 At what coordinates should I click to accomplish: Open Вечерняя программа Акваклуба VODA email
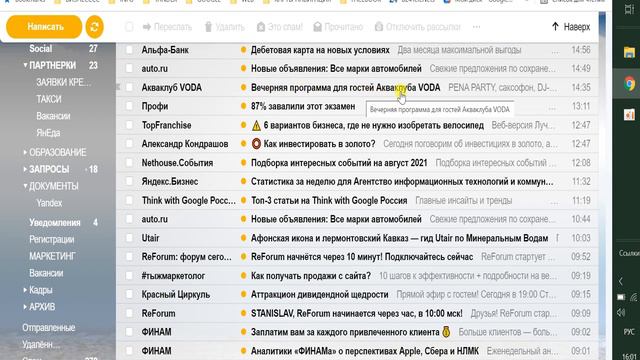click(345, 87)
